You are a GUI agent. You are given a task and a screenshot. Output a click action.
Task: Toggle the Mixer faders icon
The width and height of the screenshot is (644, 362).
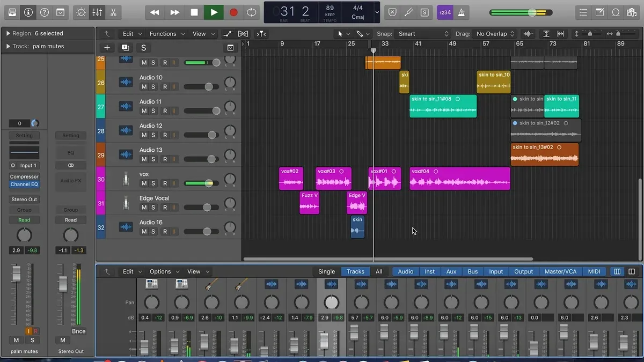97,12
